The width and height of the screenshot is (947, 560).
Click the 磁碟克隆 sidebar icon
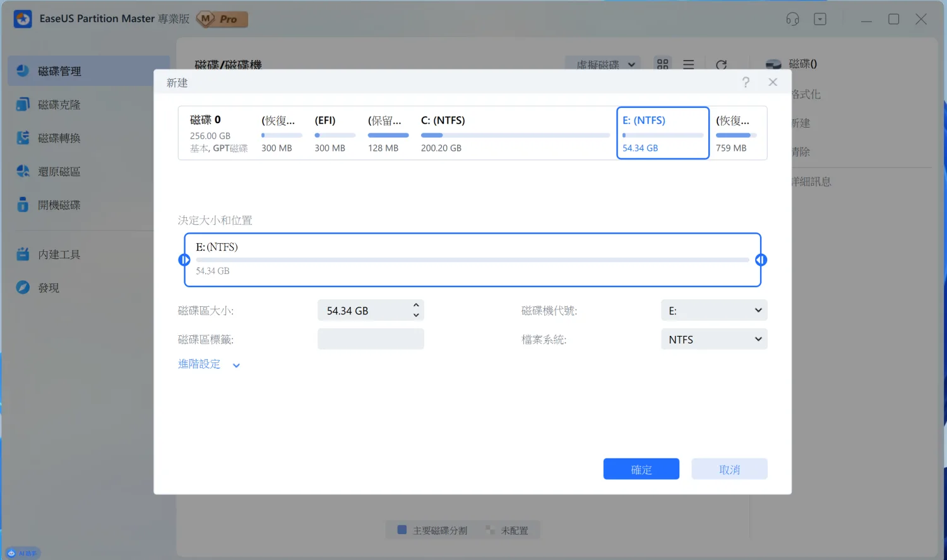[23, 105]
